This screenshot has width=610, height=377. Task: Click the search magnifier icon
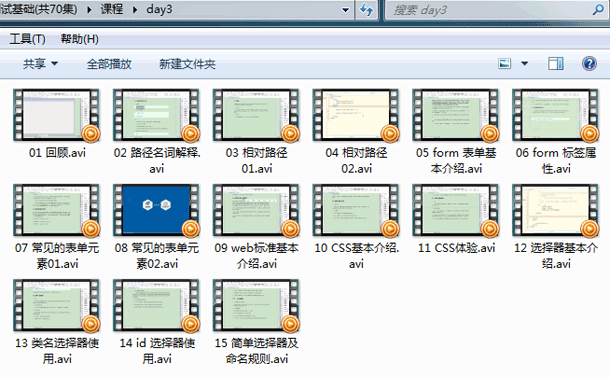click(x=598, y=9)
